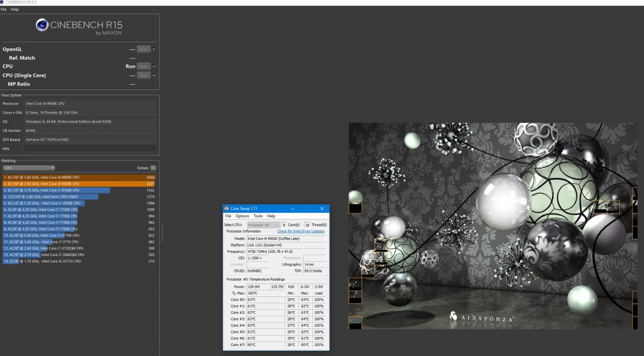This screenshot has height=356, width=644.
Task: Toggle the CPU test checkbox
Action: click(154, 66)
